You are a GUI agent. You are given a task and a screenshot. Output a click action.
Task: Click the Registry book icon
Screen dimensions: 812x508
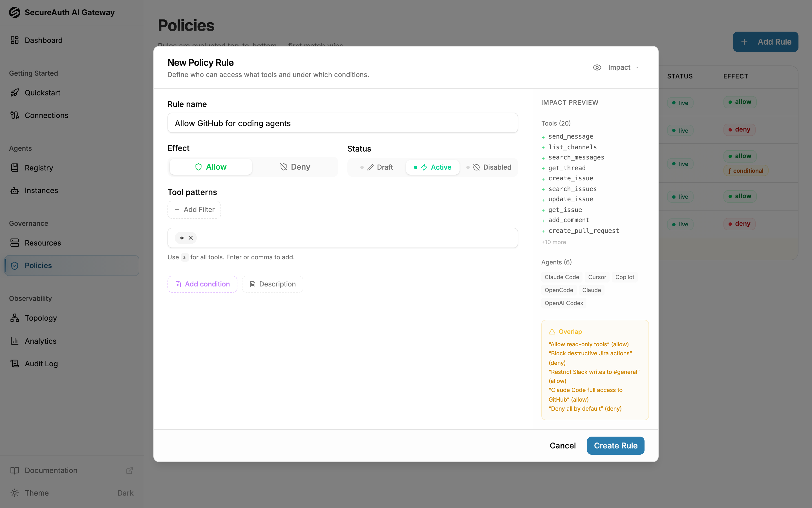[x=14, y=168]
